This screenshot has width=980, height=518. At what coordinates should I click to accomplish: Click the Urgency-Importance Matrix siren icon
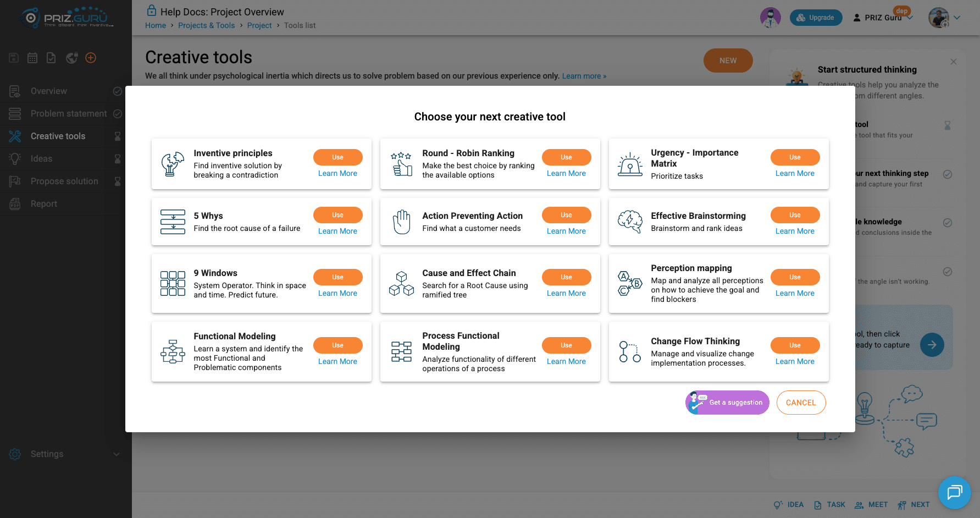(630, 164)
